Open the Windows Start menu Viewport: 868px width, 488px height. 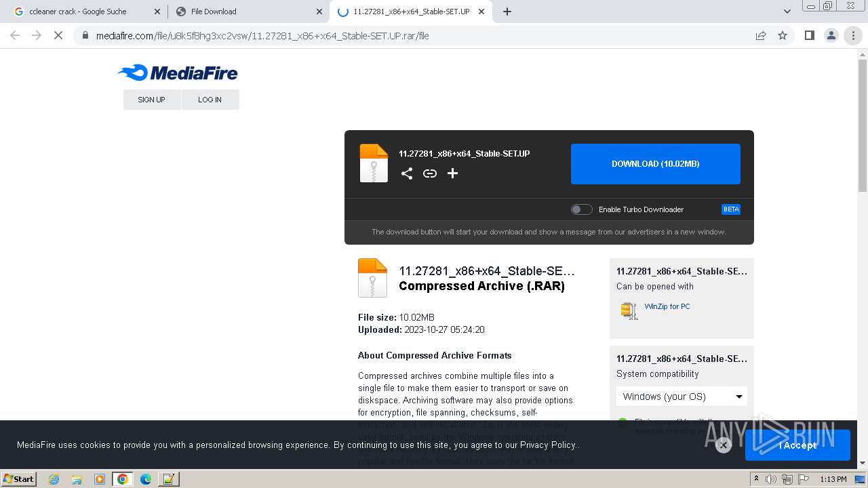[x=18, y=479]
